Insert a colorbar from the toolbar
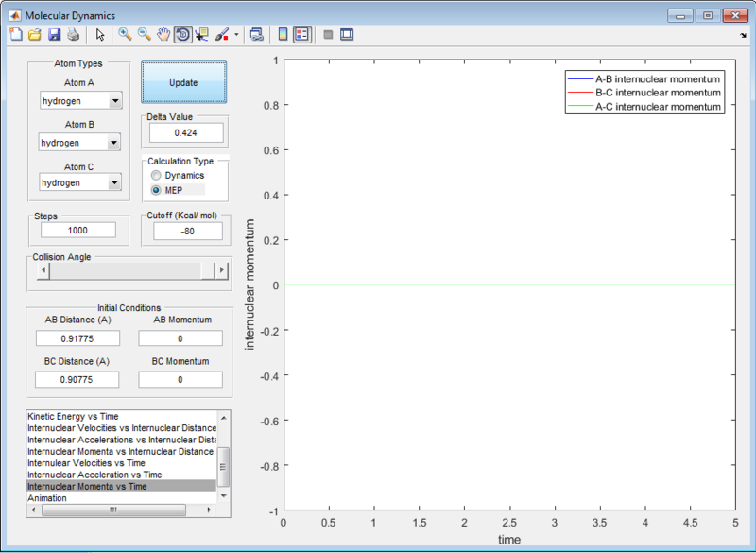This screenshot has width=756, height=553. click(283, 35)
